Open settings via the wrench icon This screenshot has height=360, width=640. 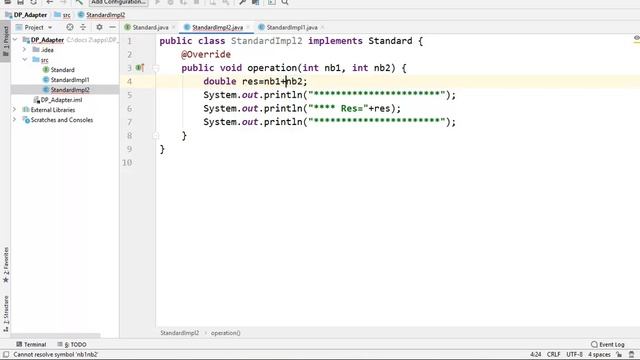[x=242, y=2]
